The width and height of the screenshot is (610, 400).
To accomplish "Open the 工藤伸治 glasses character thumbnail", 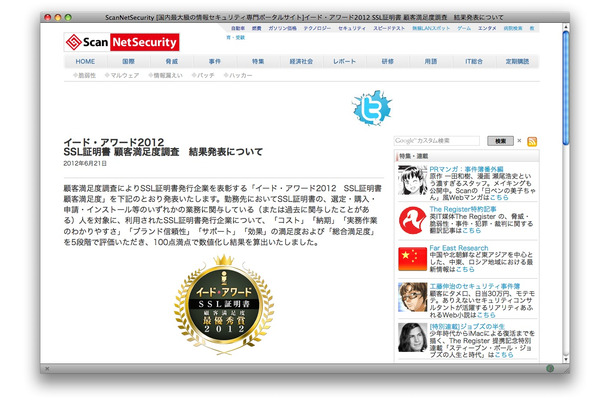I will pos(412,297).
